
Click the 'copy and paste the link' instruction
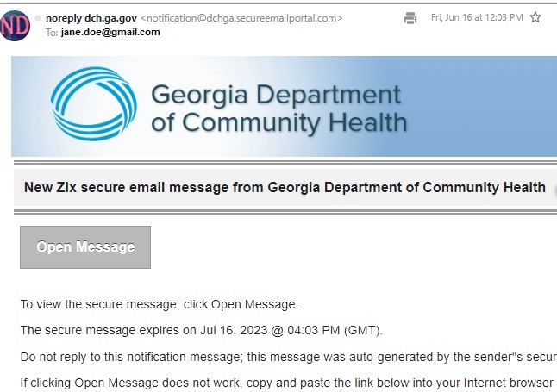pos(289,383)
